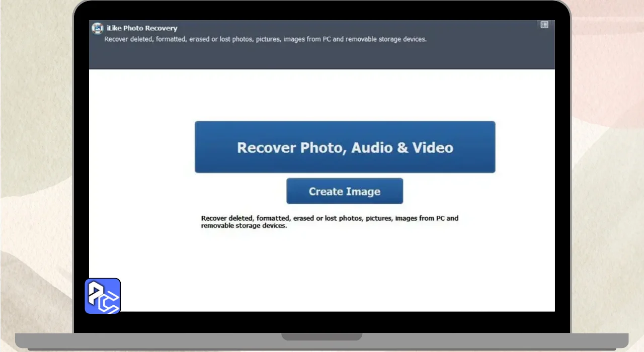Click the description paragraph under Create Image
This screenshot has height=352, width=644.
[x=330, y=222]
